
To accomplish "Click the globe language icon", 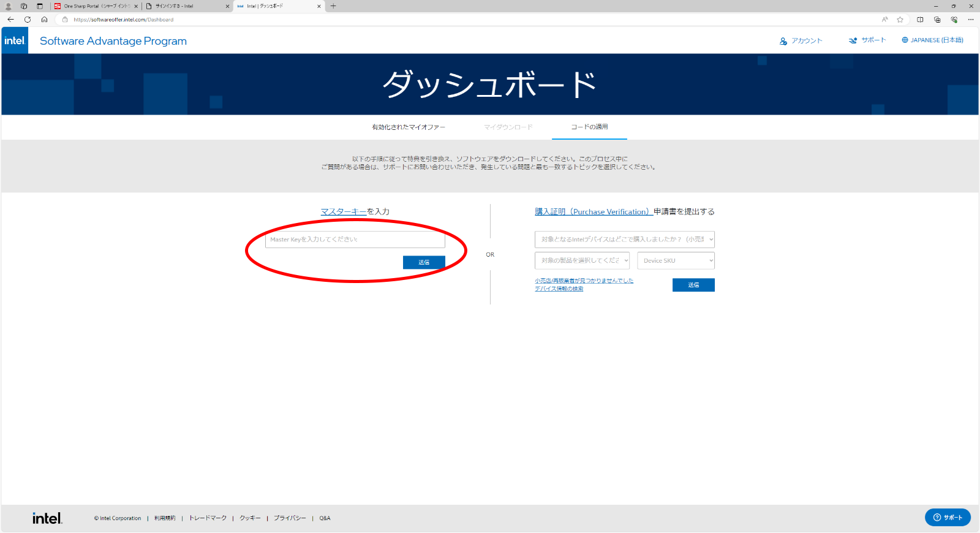I will [x=905, y=40].
